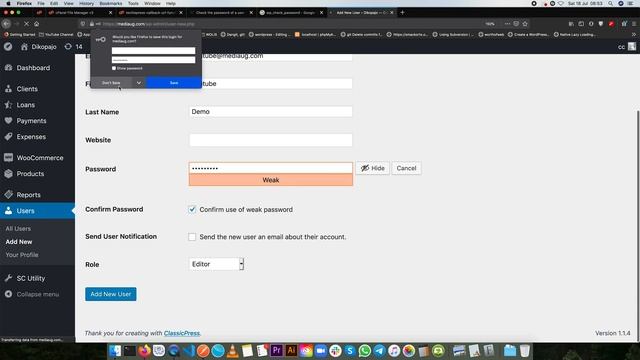Tick Show password in Firefox save-login popup
The width and height of the screenshot is (640, 360).
[114, 68]
